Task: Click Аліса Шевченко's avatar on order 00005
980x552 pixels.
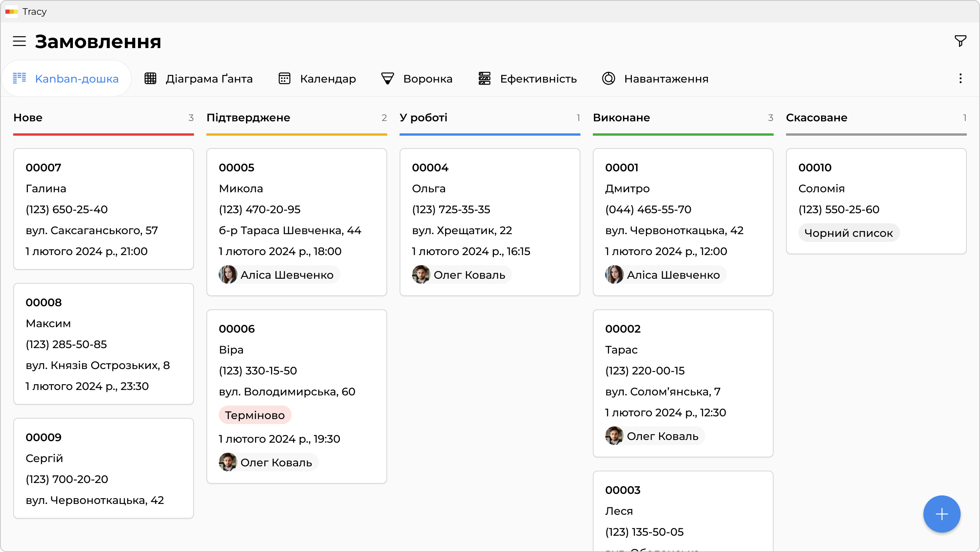Action: pyautogui.click(x=228, y=275)
